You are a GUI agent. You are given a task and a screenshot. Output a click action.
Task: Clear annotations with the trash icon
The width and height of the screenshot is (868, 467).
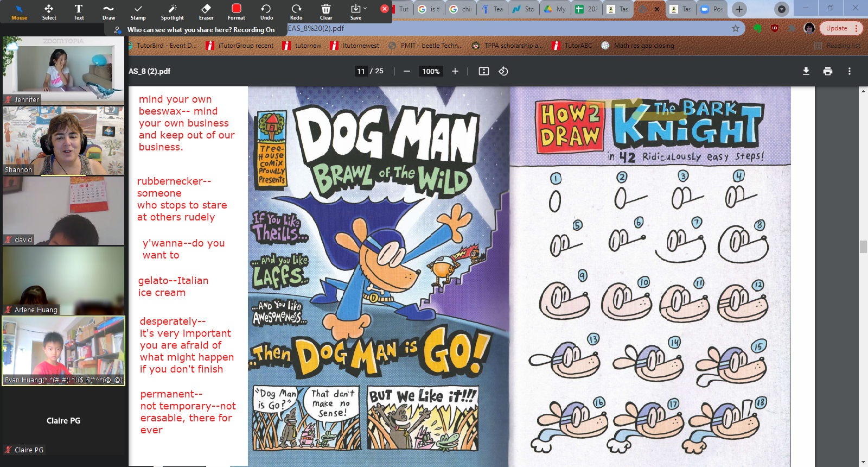click(326, 11)
